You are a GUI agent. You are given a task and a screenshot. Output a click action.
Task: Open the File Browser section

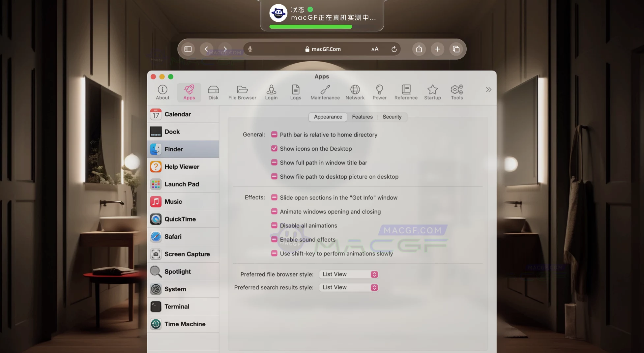click(x=242, y=92)
